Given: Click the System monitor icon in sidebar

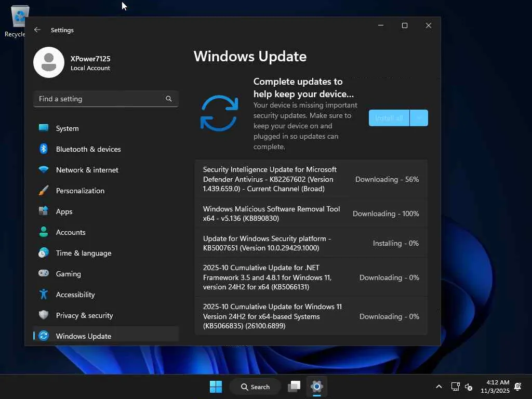Looking at the screenshot, I should point(44,128).
